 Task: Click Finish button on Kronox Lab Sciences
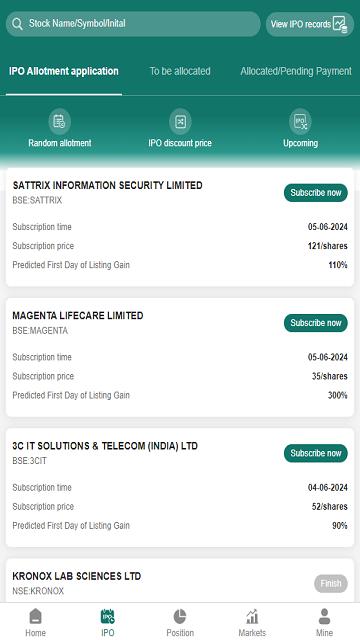pos(331,584)
